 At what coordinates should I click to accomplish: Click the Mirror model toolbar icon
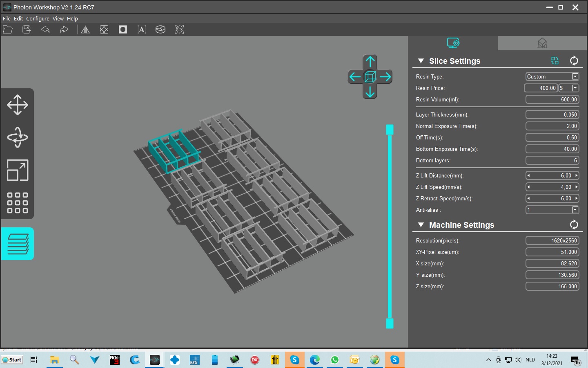[85, 29]
